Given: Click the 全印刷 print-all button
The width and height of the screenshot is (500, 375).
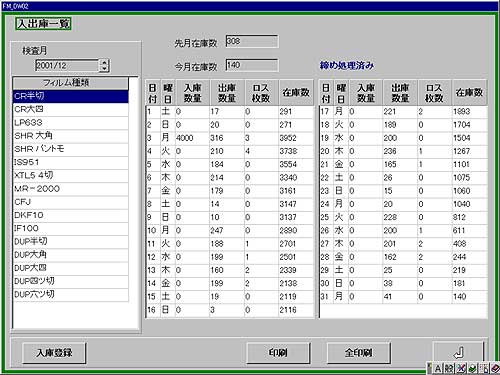Looking at the screenshot, I should (359, 353).
